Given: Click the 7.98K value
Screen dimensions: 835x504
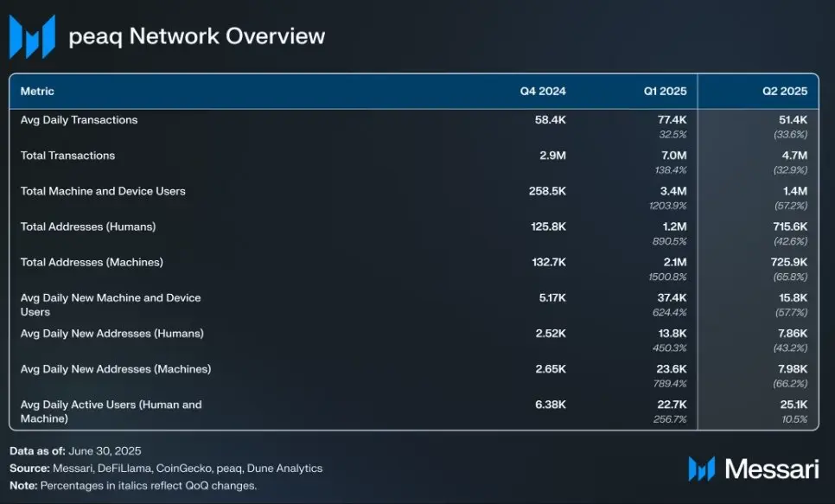Looking at the screenshot, I should pyautogui.click(x=793, y=370).
